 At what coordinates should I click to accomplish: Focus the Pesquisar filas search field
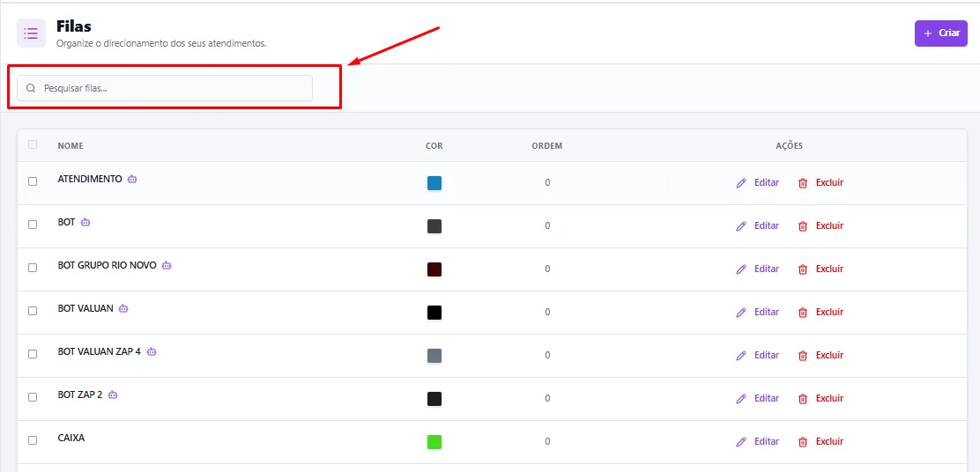(165, 88)
